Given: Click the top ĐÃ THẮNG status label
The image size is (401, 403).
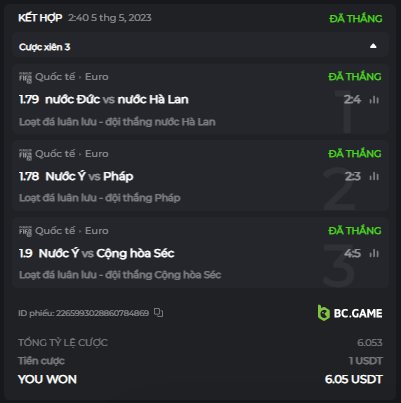Looking at the screenshot, I should click(x=356, y=19).
